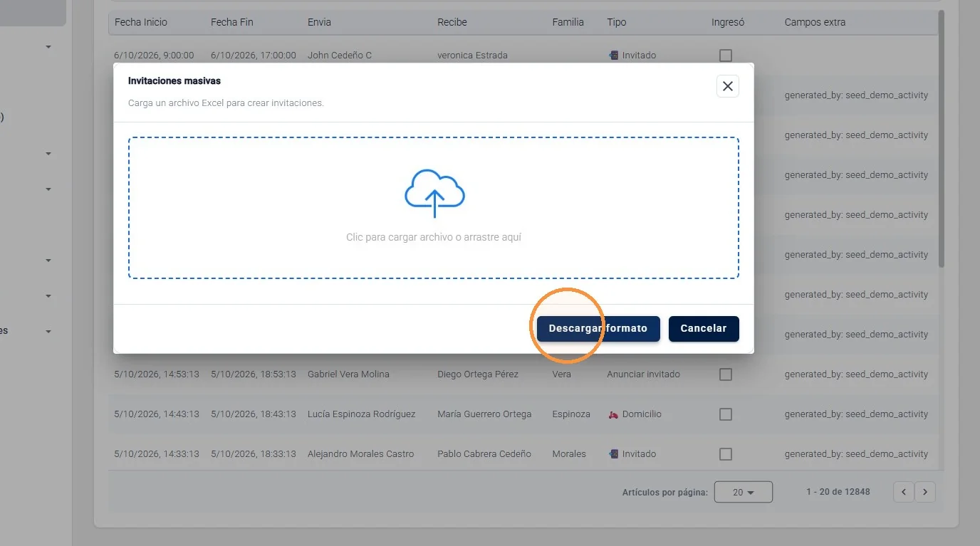This screenshot has height=546, width=980.
Task: Sort by the Fecha Inicio column header
Action: (141, 22)
